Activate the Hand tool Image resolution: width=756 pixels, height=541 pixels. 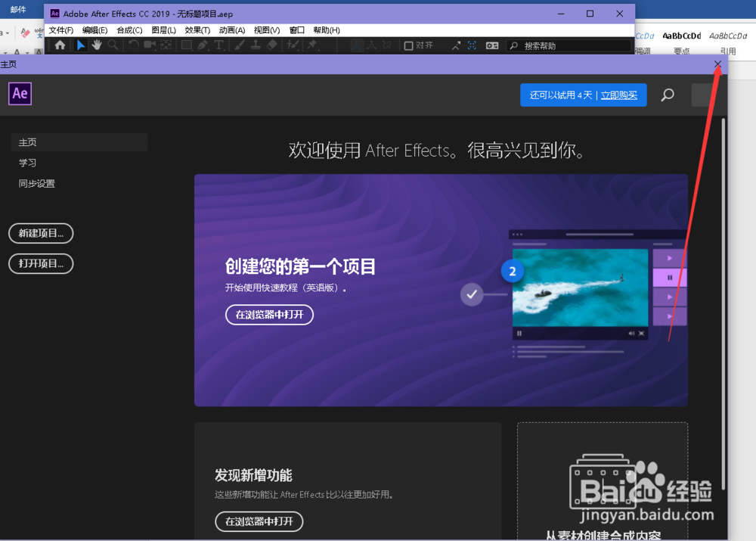[95, 45]
